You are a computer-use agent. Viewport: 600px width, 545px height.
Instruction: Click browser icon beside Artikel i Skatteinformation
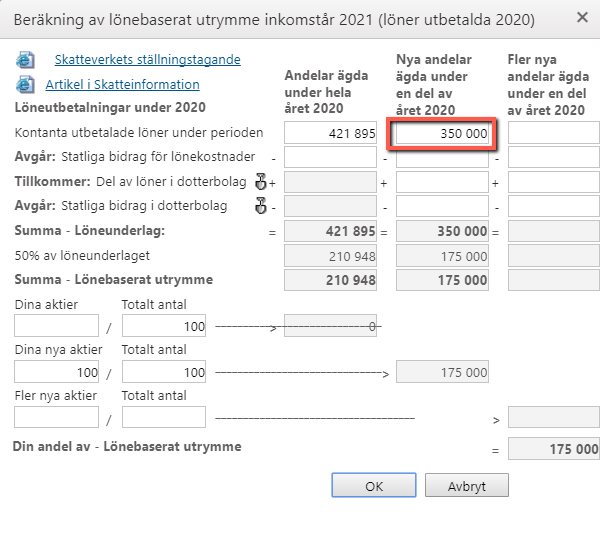(x=25, y=85)
